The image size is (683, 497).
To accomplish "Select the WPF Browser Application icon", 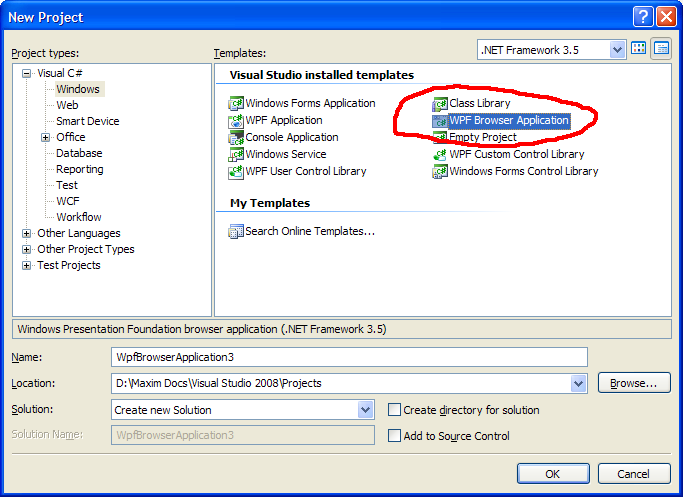I will (440, 121).
